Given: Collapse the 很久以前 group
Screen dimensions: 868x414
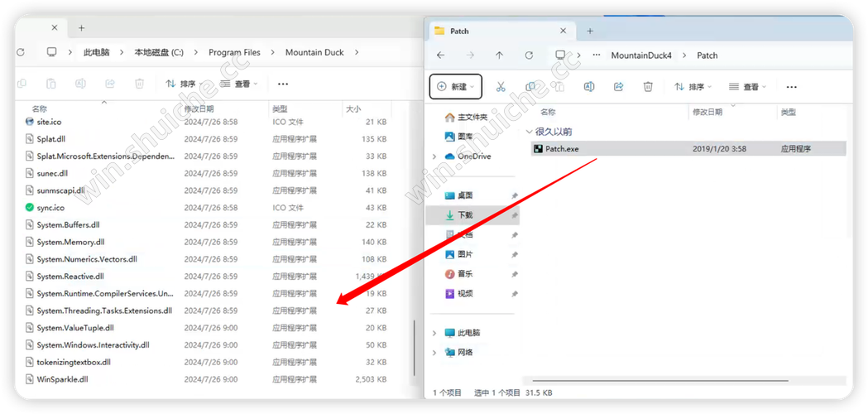Looking at the screenshot, I should [530, 131].
